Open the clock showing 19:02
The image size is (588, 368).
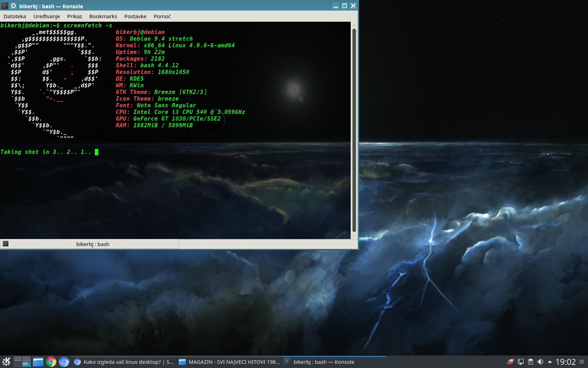pos(566,362)
